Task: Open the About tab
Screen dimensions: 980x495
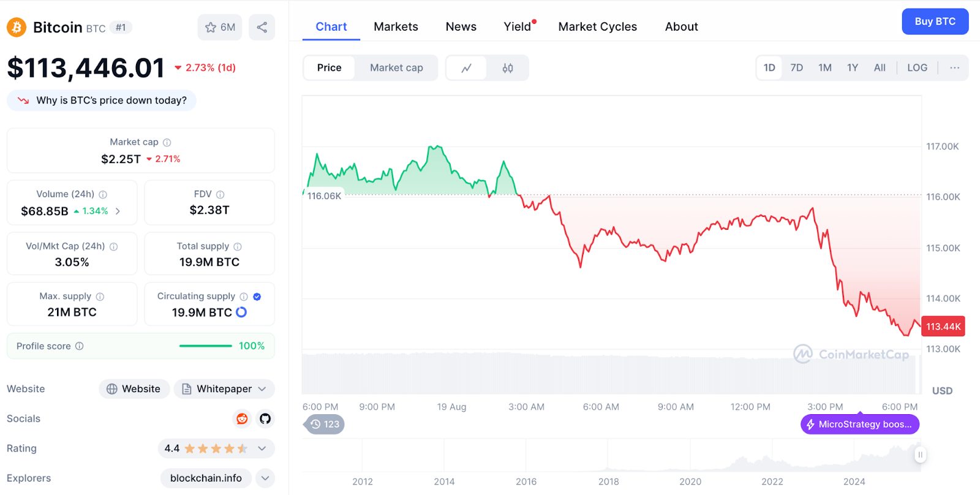Action: pyautogui.click(x=682, y=27)
